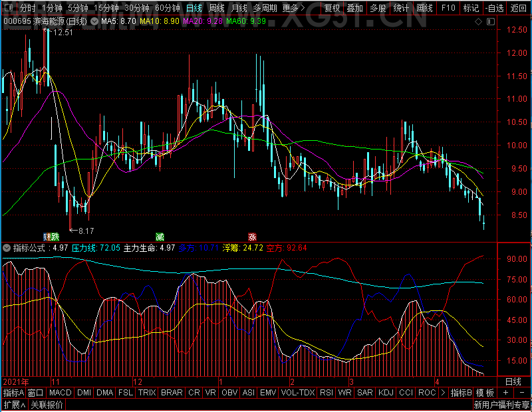Expand the 更多 > periods menu
This screenshot has height=412, width=532.
click(x=294, y=8)
